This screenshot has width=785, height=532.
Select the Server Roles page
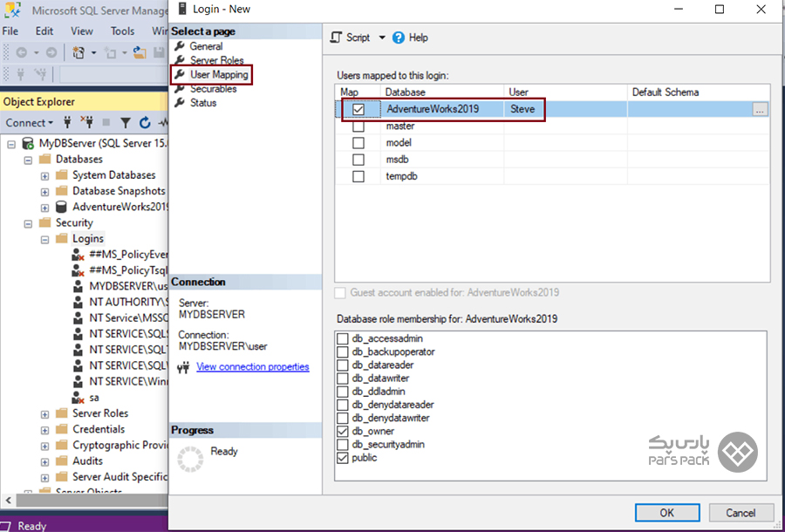216,60
